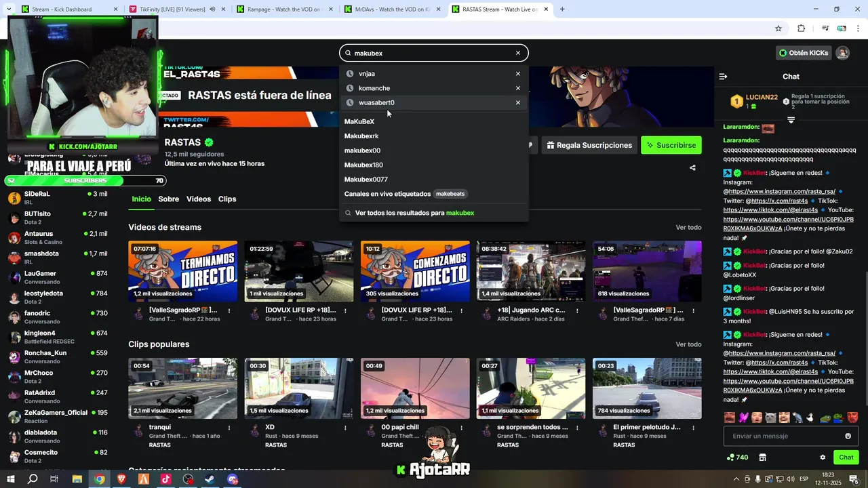
Task: Open SiDeRaL channel in sidebar
Action: [58, 198]
